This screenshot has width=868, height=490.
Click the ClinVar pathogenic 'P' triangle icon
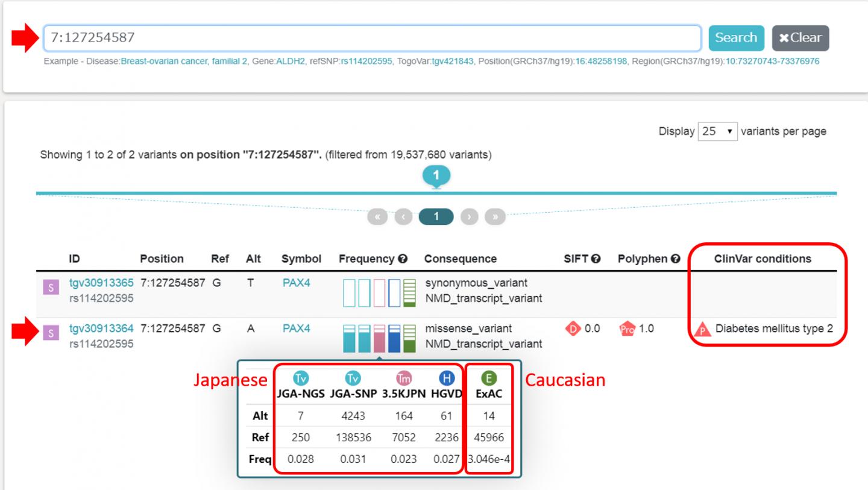(701, 330)
